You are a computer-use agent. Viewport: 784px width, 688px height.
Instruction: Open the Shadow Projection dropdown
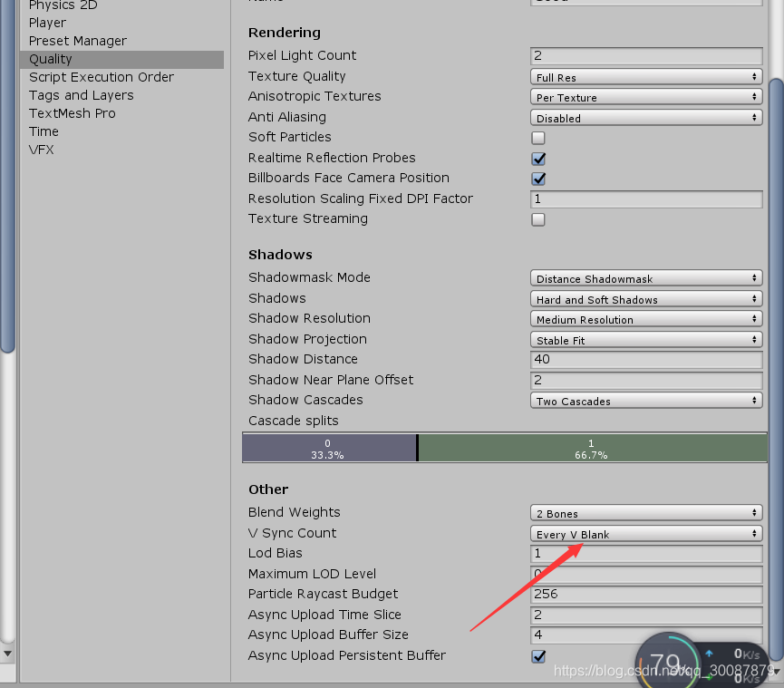click(646, 340)
